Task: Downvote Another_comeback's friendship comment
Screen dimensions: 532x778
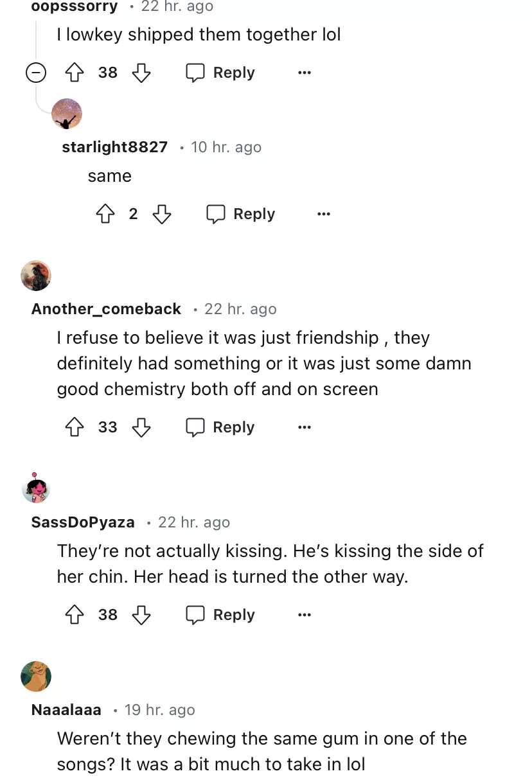Action: (141, 427)
